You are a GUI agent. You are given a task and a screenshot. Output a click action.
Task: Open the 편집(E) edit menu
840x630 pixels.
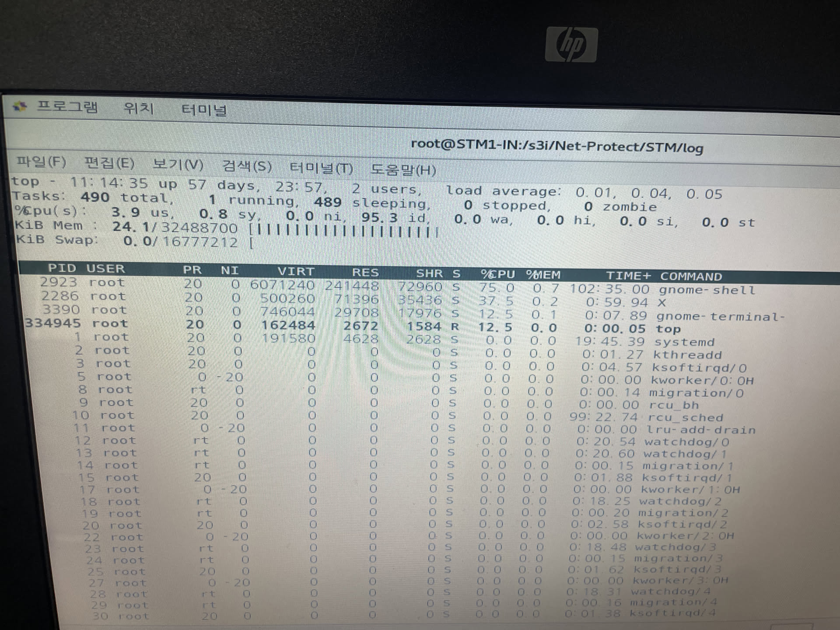(x=109, y=163)
